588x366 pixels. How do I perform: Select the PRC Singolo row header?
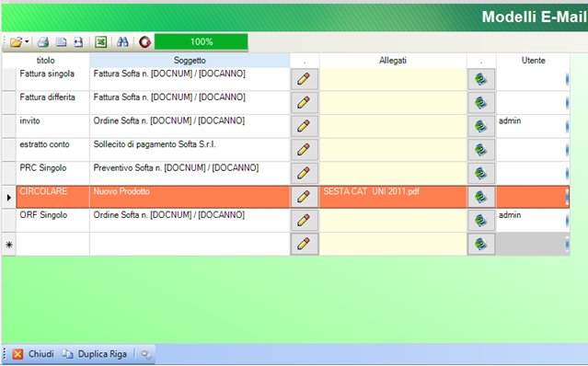tap(9, 174)
